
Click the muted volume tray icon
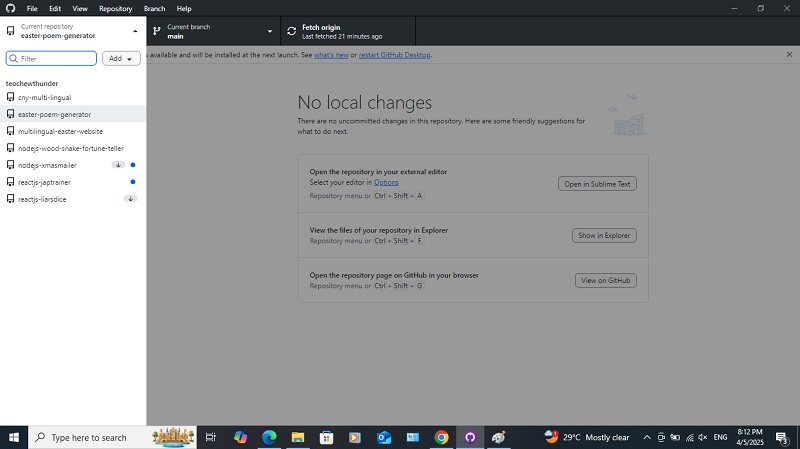pyautogui.click(x=703, y=437)
